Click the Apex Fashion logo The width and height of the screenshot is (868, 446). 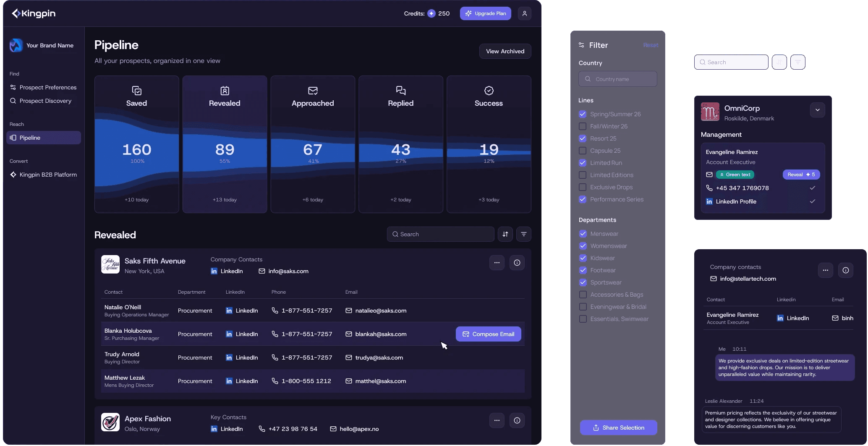[110, 422]
